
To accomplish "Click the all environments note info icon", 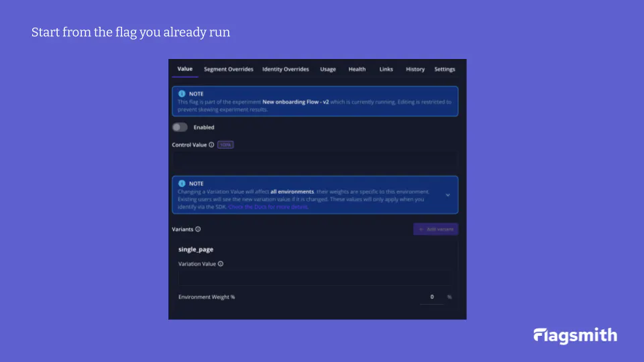I will [182, 184].
